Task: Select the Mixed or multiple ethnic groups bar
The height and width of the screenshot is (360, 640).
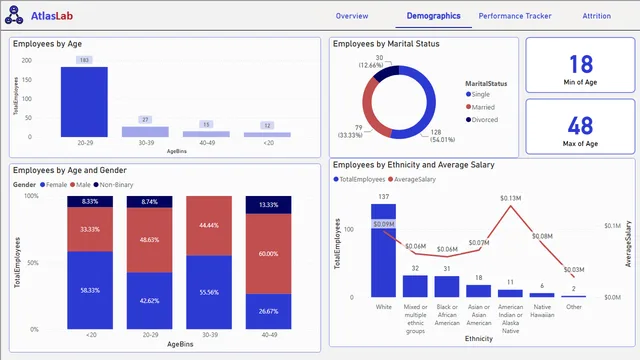Action: [415, 286]
